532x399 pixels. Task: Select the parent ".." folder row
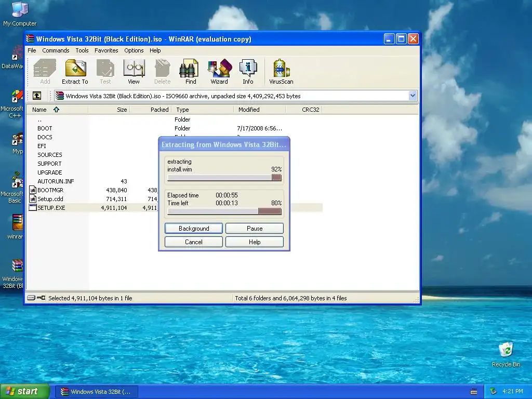[x=175, y=119]
